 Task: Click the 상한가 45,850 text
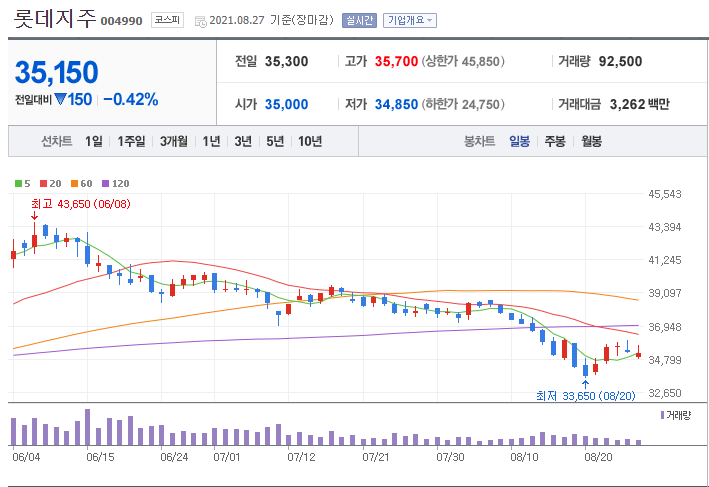pyautogui.click(x=463, y=61)
